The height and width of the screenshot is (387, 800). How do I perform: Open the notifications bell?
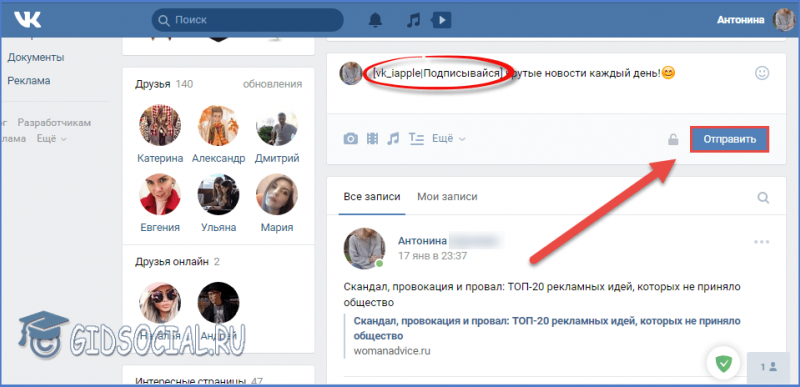tap(375, 20)
